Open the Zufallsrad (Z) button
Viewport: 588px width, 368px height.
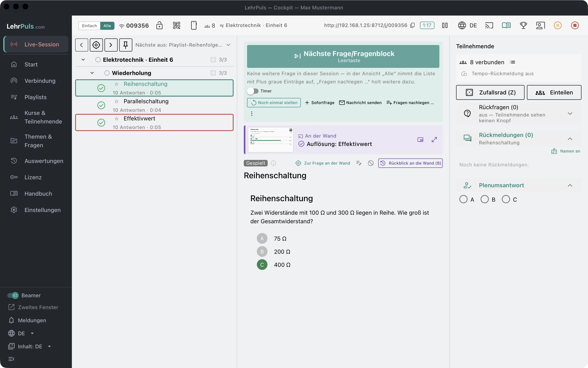pyautogui.click(x=490, y=92)
